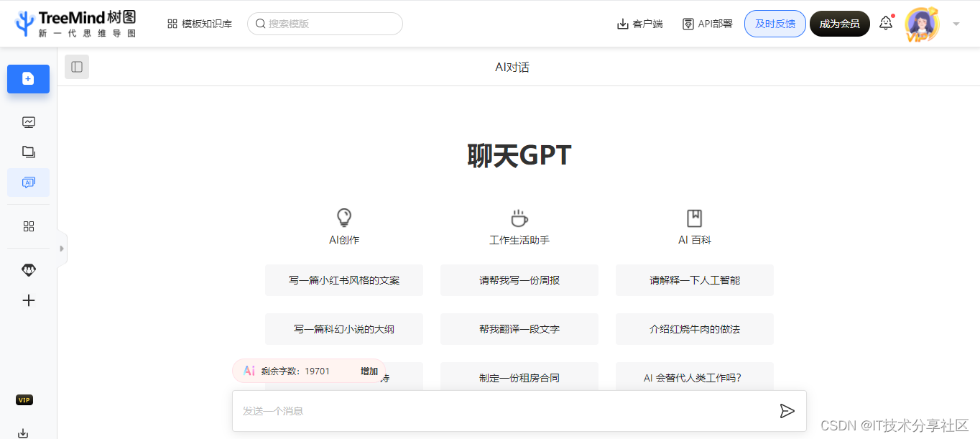980x439 pixels.
Task: Click the VIP badge in sidebar
Action: [x=24, y=400]
